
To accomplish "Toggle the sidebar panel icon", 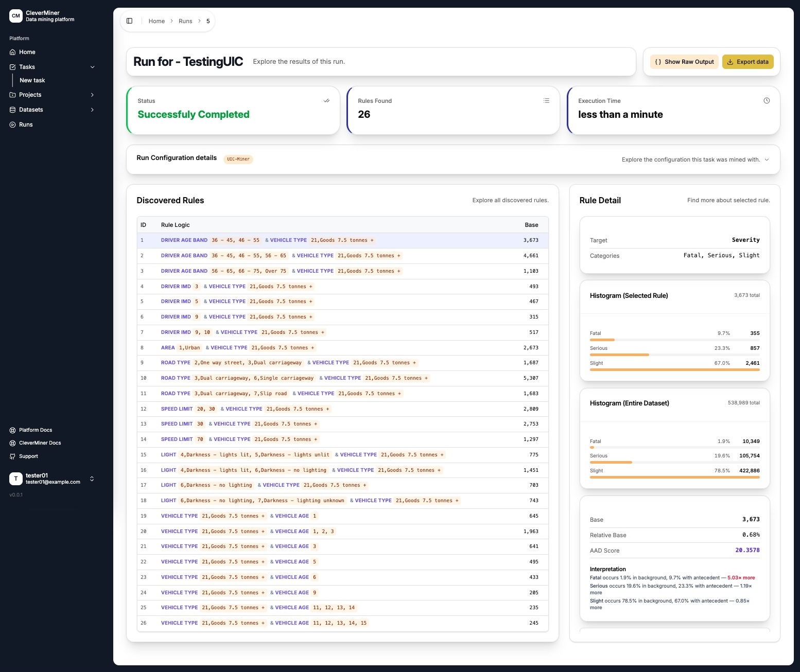I will pos(130,21).
